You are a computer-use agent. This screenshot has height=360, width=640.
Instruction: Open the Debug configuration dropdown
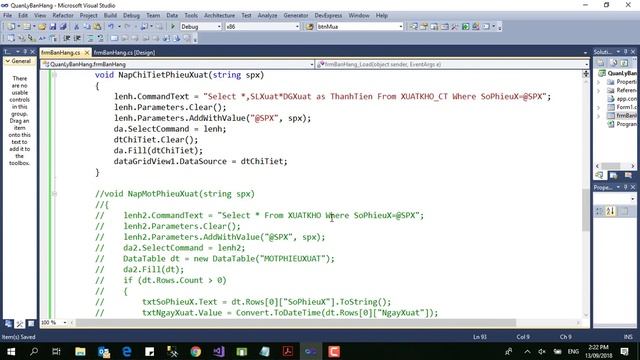(219, 27)
